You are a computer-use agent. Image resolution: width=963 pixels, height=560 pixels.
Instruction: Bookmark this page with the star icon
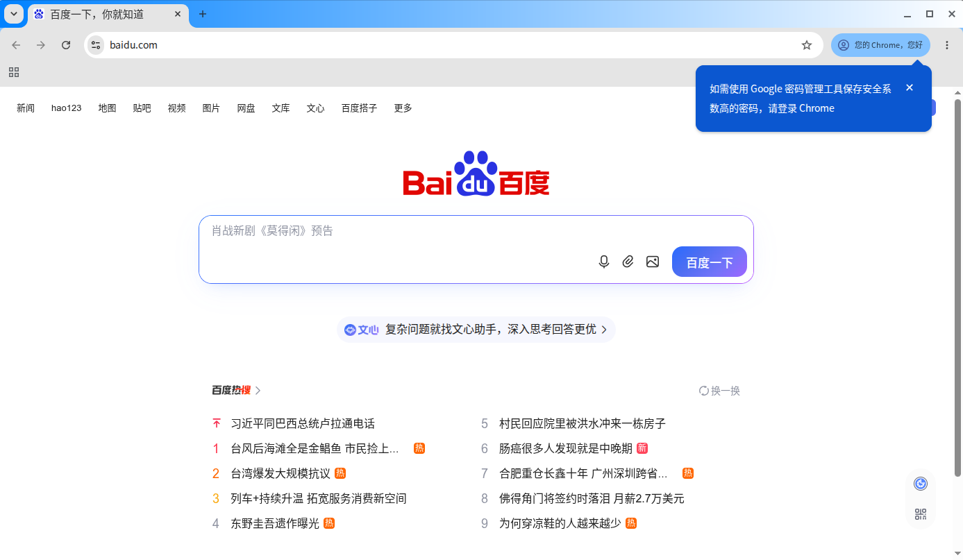[x=807, y=45]
